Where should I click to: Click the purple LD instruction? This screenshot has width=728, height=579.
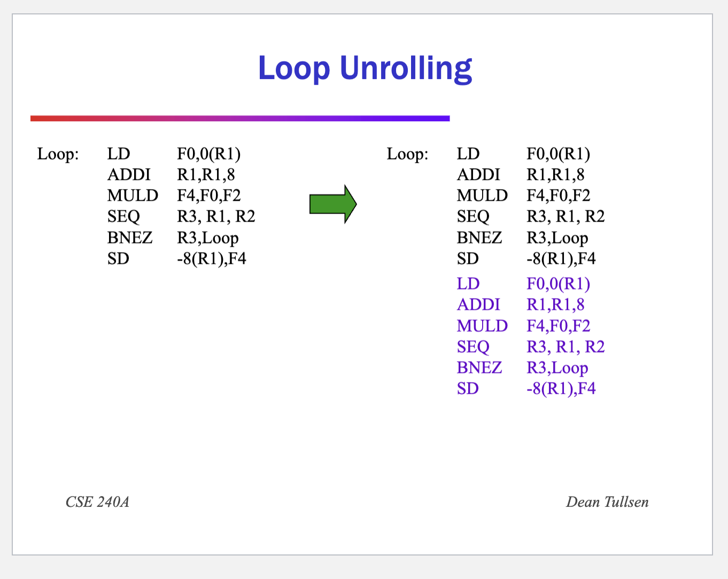coord(468,284)
